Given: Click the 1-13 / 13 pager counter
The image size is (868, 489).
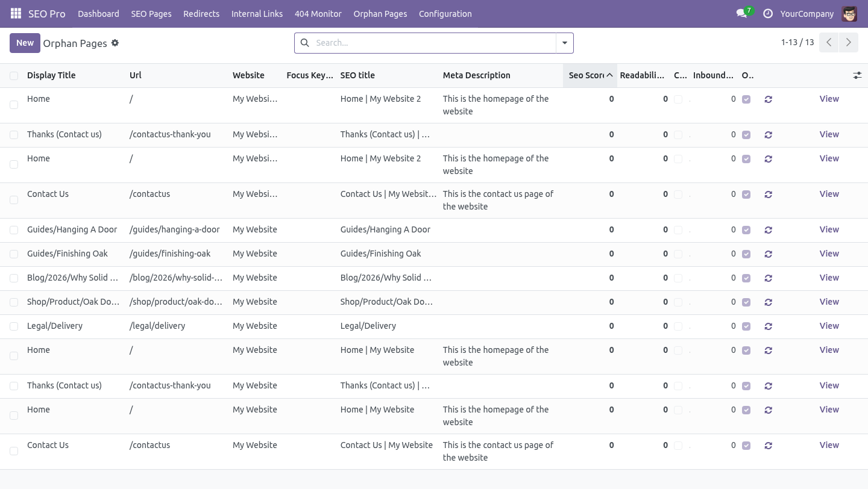Looking at the screenshot, I should coord(797,42).
